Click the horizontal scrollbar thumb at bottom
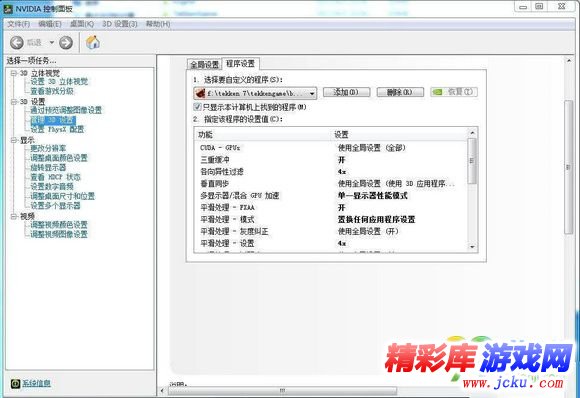 coord(282,391)
